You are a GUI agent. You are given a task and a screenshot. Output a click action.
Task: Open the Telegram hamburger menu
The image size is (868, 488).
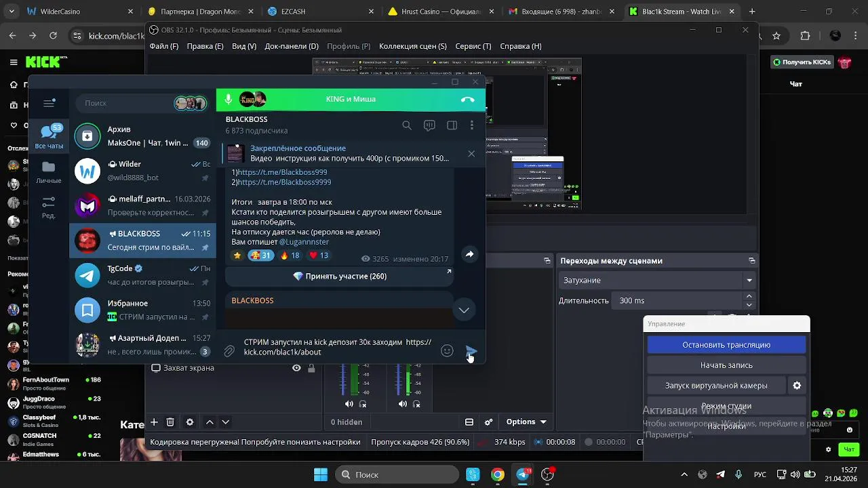point(49,103)
